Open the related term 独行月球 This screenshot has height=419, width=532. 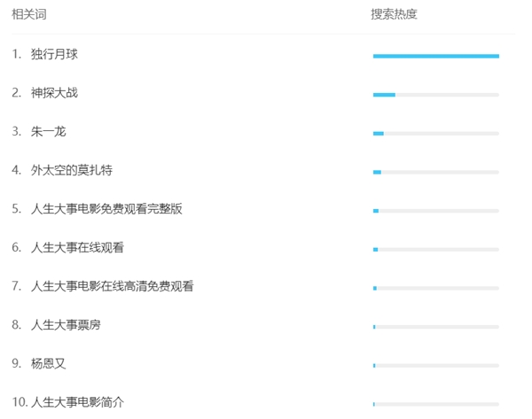pyautogui.click(x=54, y=54)
